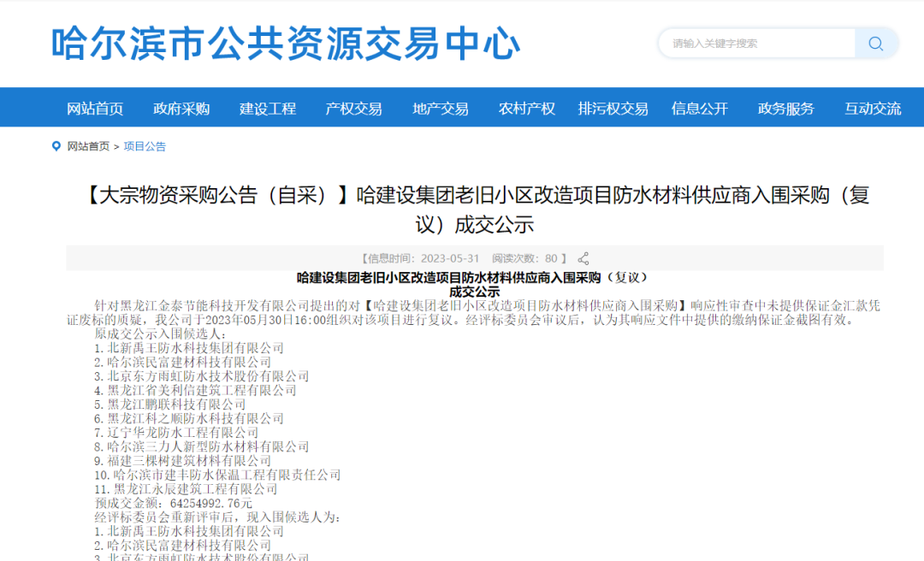
Task: Focus the keyword search input field
Action: click(x=757, y=44)
